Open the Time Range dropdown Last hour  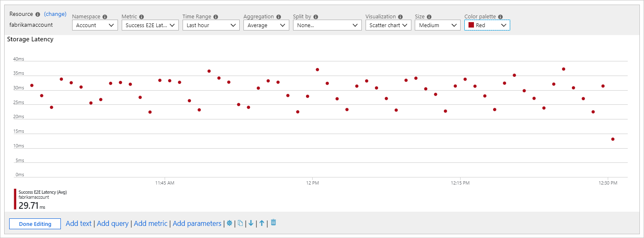[210, 25]
